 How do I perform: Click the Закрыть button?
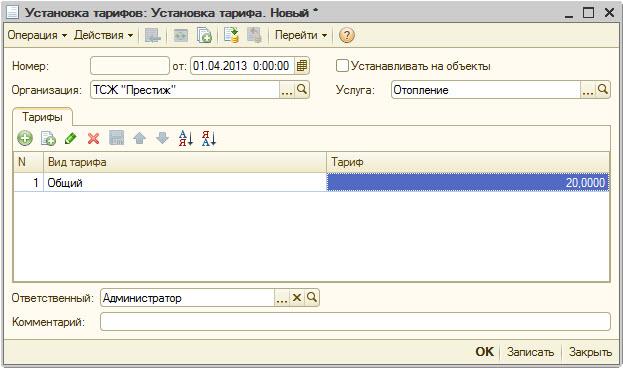coord(590,352)
